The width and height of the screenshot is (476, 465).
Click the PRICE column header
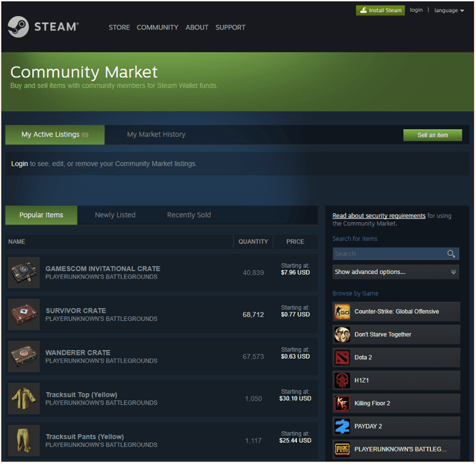(295, 242)
